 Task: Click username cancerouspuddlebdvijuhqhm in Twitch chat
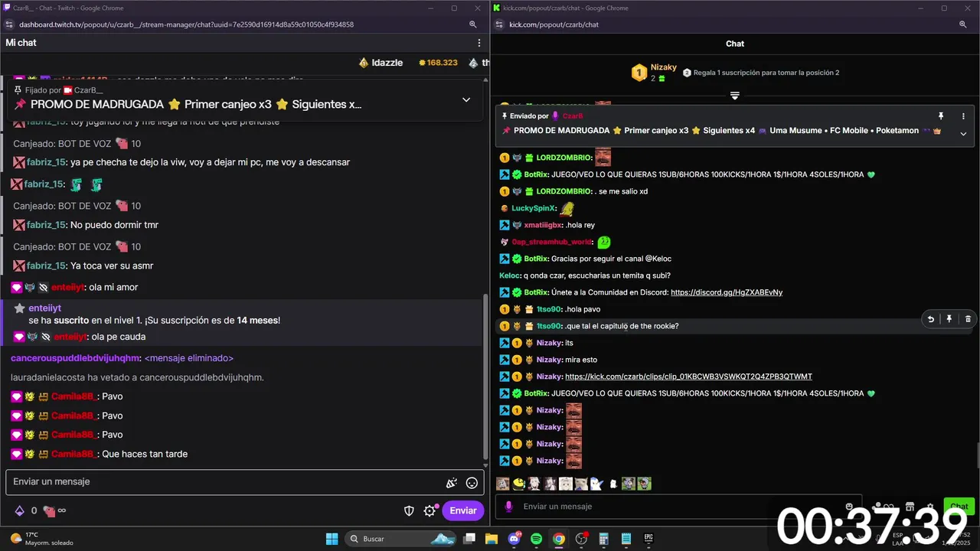[x=76, y=358]
